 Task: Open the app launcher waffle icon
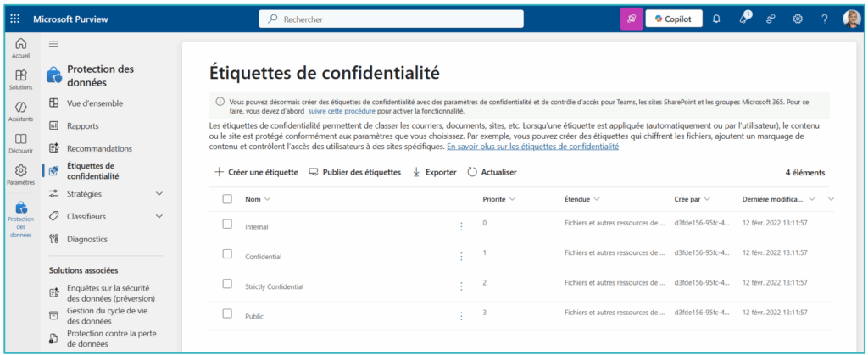15,19
